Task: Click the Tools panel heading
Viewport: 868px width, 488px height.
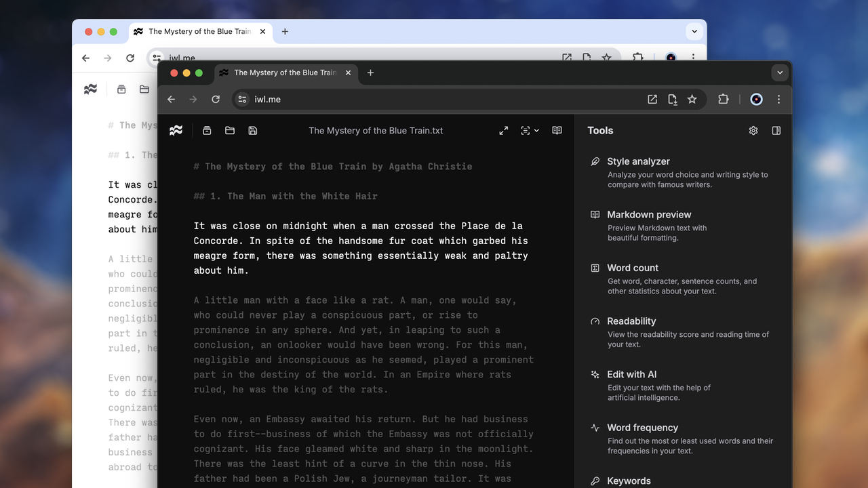Action: point(600,130)
